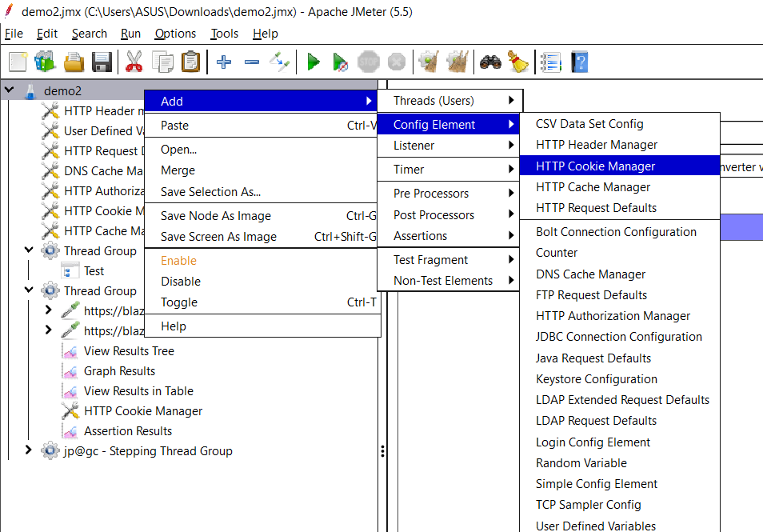This screenshot has width=763, height=532.
Task: Start the test with the green play icon
Action: 314,62
